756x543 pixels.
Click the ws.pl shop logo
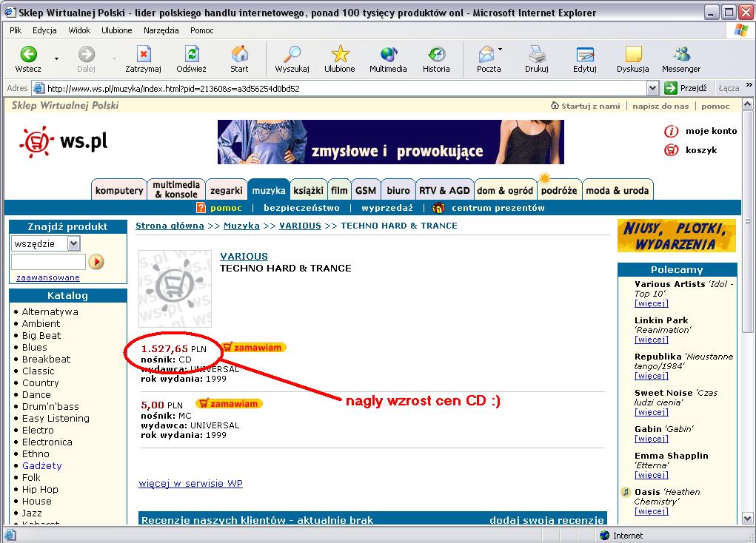point(64,141)
